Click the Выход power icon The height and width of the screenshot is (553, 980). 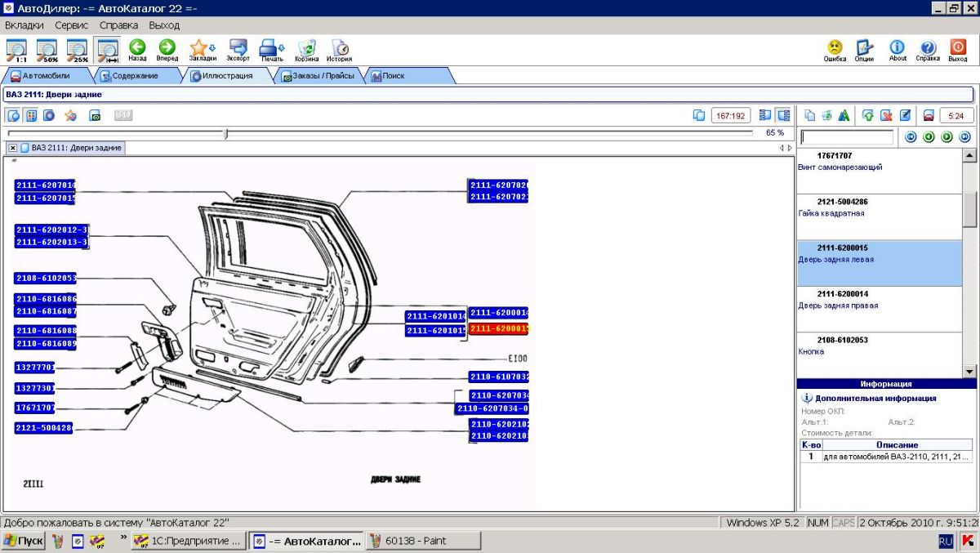pyautogui.click(x=958, y=51)
